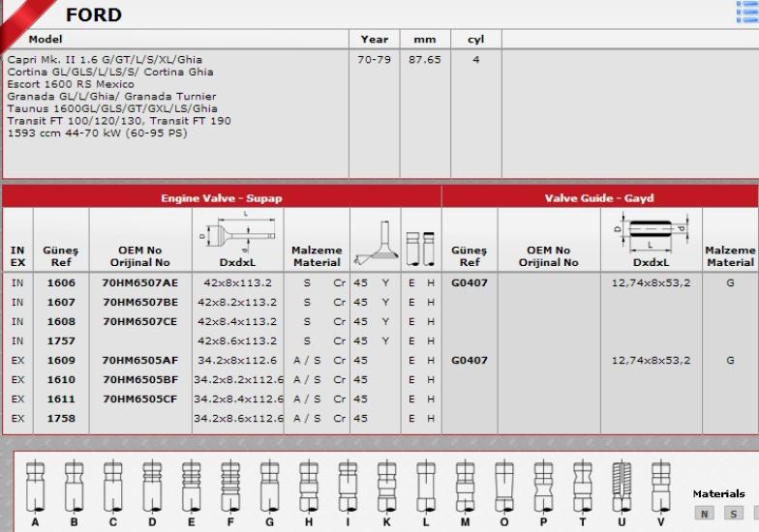Select valve stem tip type U icon
Viewport: 759px width, 532px height.
[622, 487]
